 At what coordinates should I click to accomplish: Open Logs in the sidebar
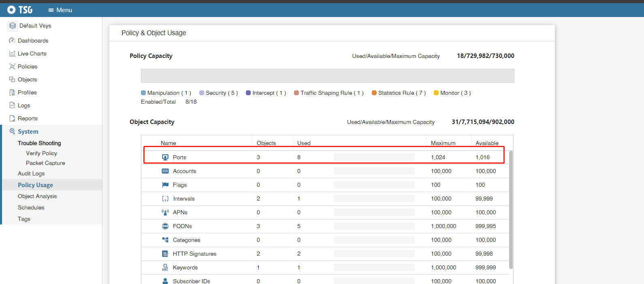(x=23, y=105)
